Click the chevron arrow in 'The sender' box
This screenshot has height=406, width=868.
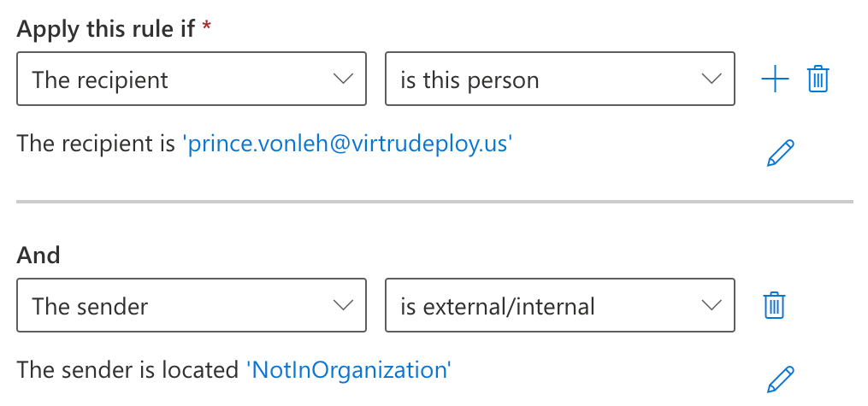click(343, 305)
